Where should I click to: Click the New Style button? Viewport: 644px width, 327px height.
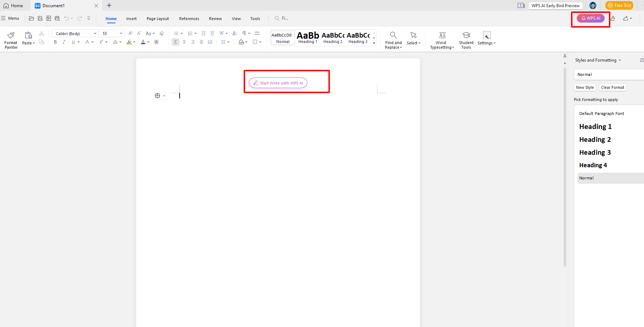(585, 87)
